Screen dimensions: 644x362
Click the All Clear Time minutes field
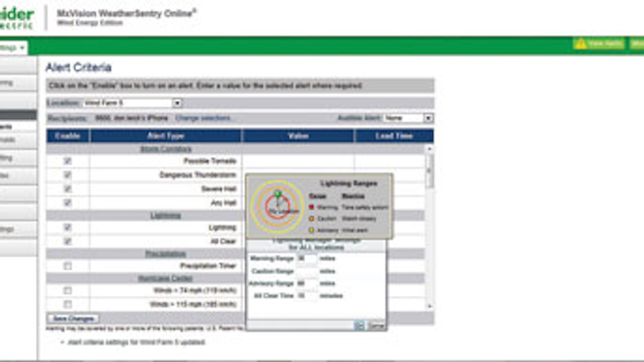[x=307, y=296]
